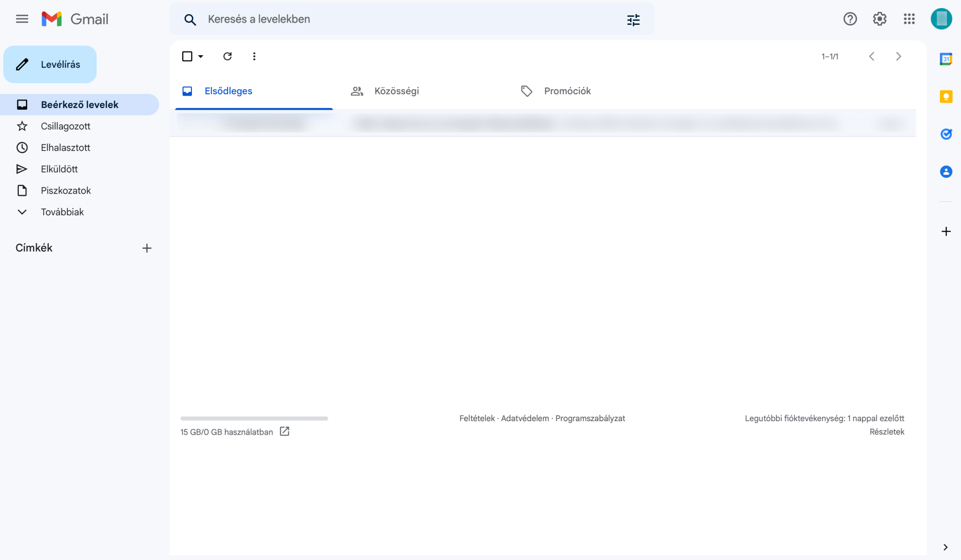Open search options with the sliders icon
This screenshot has width=961, height=560.
(633, 19)
